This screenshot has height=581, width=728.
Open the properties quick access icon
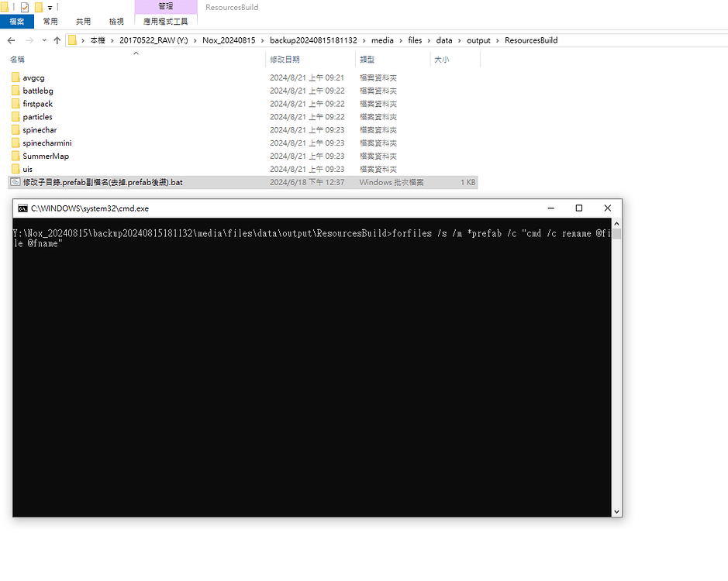25,7
